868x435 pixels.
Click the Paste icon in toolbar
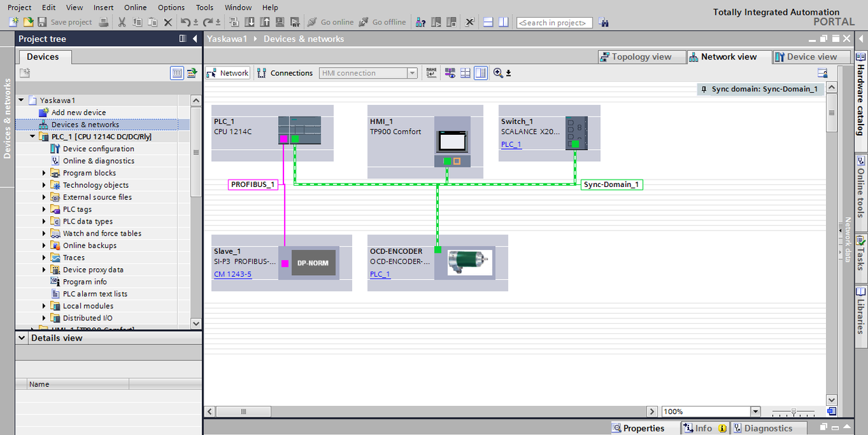tap(153, 22)
